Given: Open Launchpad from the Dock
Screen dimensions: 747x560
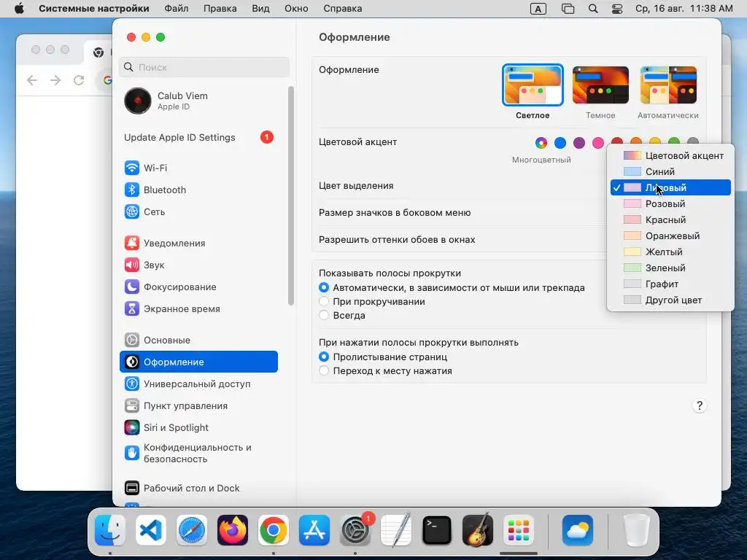Looking at the screenshot, I should pyautogui.click(x=519, y=530).
